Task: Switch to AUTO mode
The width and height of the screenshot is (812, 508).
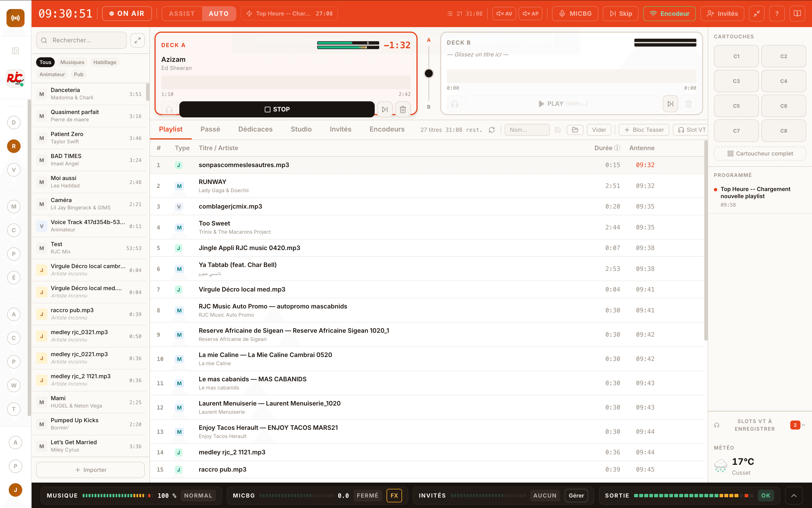Action: tap(219, 14)
